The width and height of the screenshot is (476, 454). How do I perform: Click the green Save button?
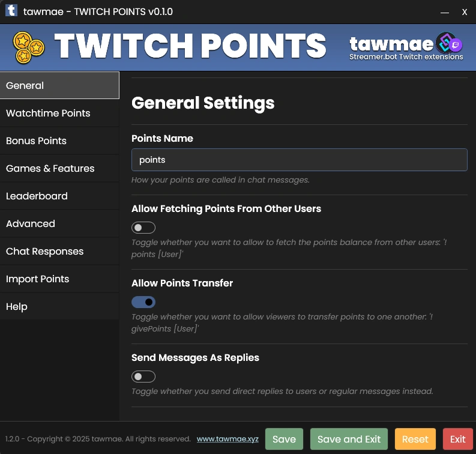pyautogui.click(x=284, y=439)
